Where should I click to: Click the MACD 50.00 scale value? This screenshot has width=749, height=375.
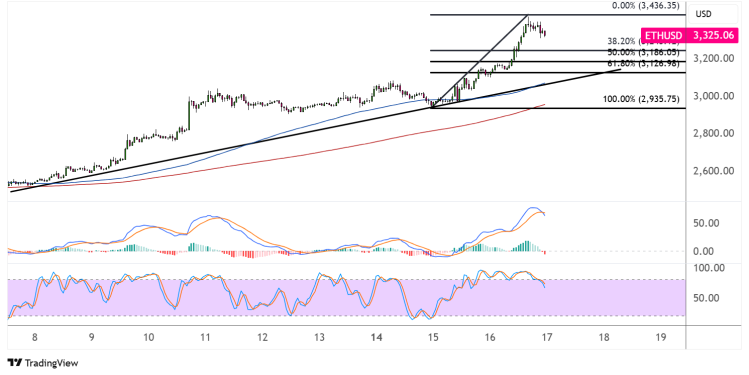coord(706,223)
